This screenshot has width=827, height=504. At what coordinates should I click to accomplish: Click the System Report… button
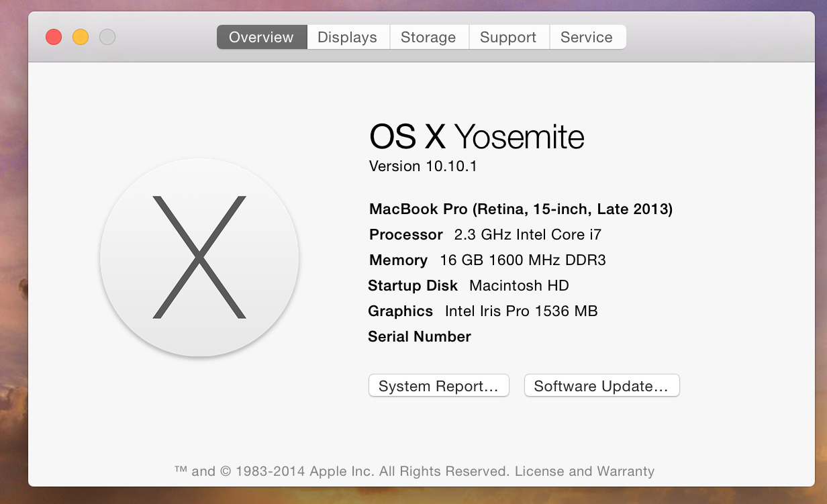click(x=439, y=386)
